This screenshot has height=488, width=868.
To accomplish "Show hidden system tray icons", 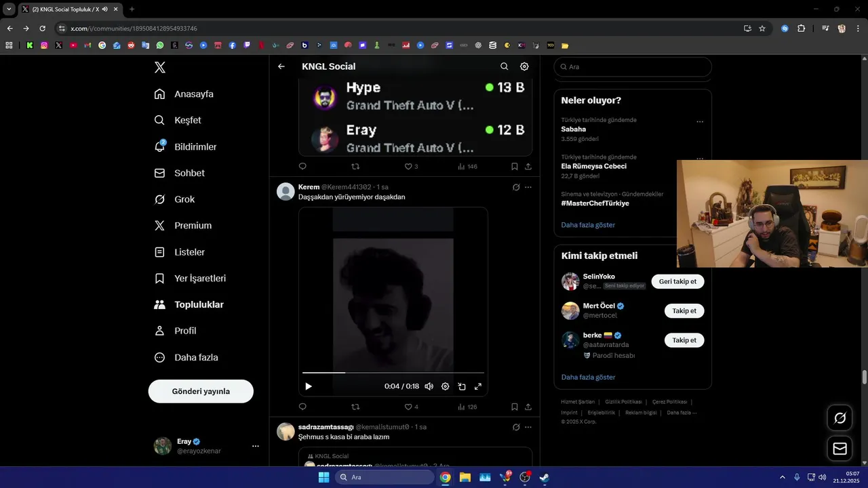I will pyautogui.click(x=782, y=477).
